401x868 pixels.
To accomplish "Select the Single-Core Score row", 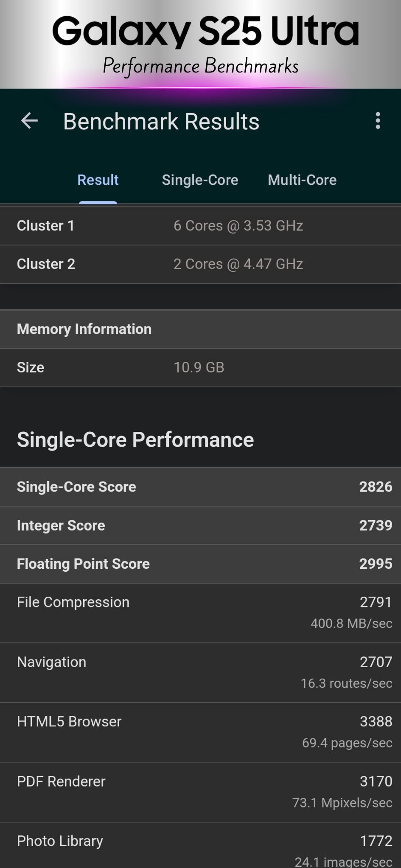I will coord(200,487).
